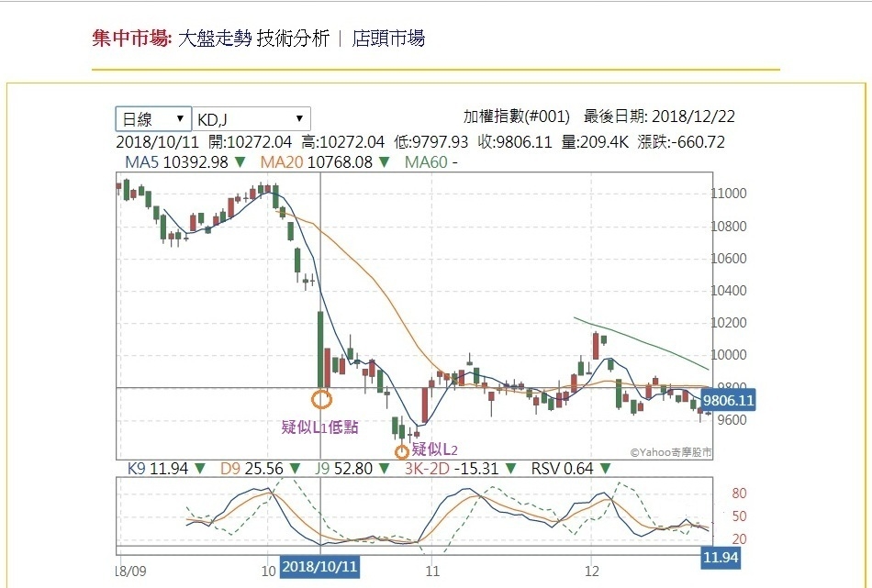Open the 技術分析 tab
The width and height of the screenshot is (872, 588).
click(x=293, y=39)
